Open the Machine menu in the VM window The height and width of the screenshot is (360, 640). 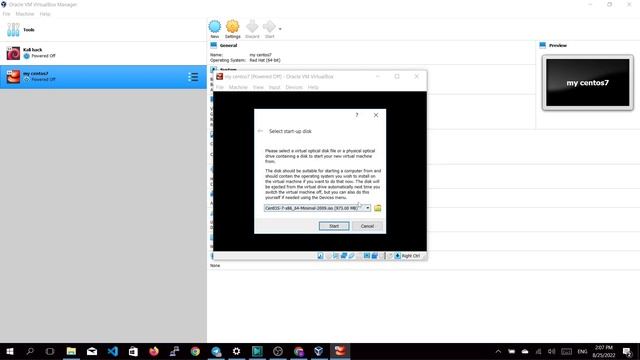238,87
